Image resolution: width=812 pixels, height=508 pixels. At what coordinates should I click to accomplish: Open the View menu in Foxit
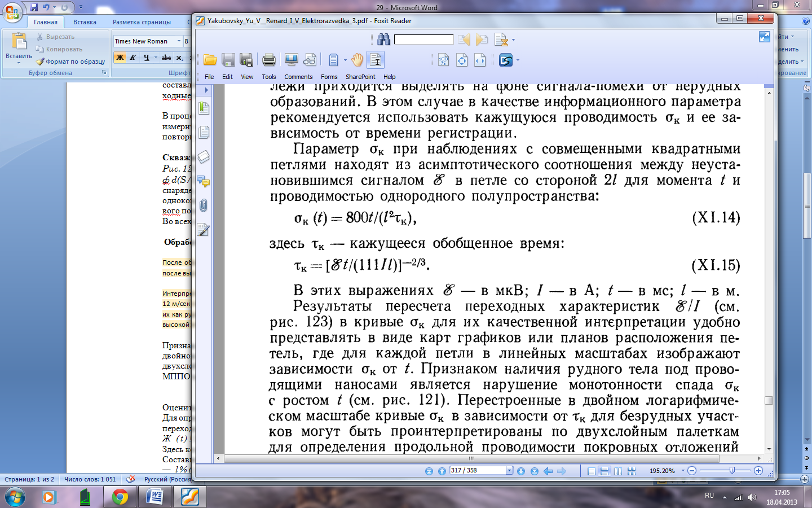[x=247, y=77]
